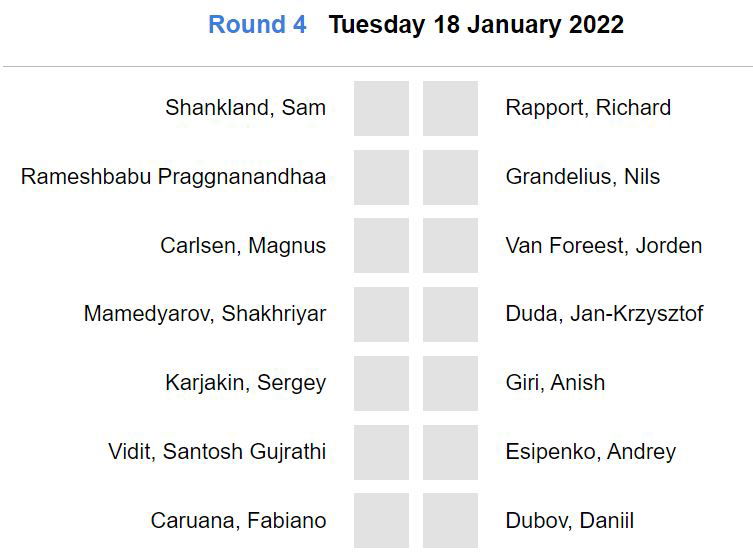Click the gray result box next to Dubov
Viewport: 753px width, 558px height.
point(450,521)
